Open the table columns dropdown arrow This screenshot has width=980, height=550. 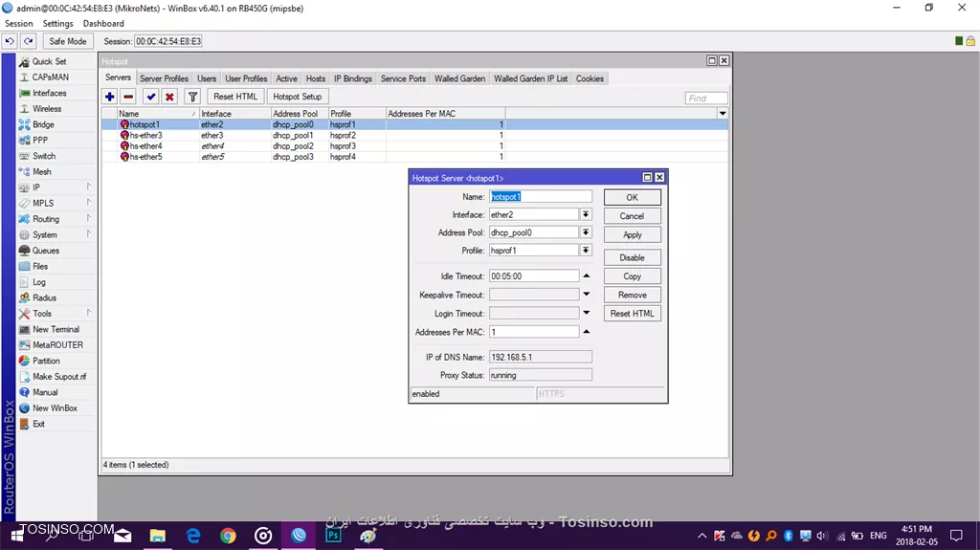723,114
